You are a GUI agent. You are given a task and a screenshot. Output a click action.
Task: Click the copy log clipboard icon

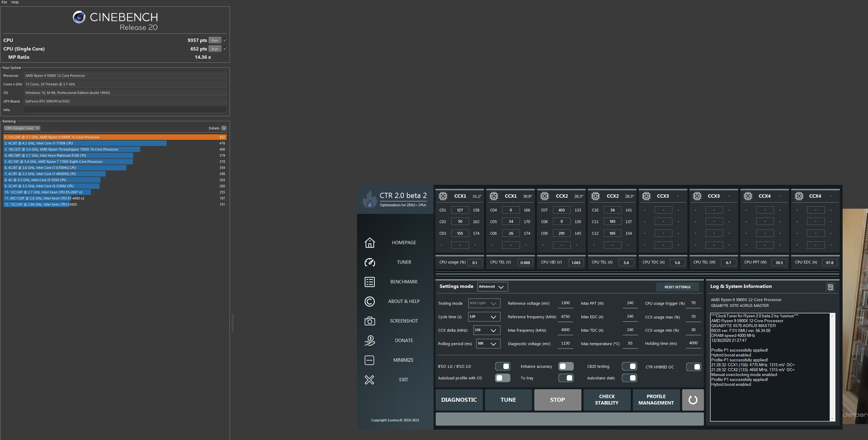pyautogui.click(x=830, y=287)
